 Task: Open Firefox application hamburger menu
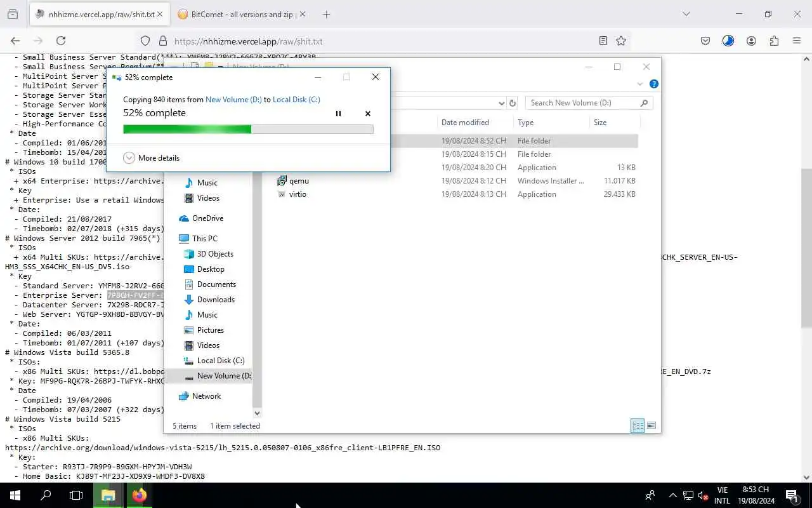[797, 41]
